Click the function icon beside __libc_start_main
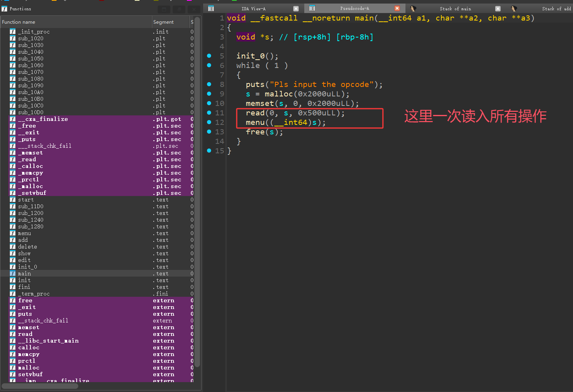The height and width of the screenshot is (392, 573). 13,341
